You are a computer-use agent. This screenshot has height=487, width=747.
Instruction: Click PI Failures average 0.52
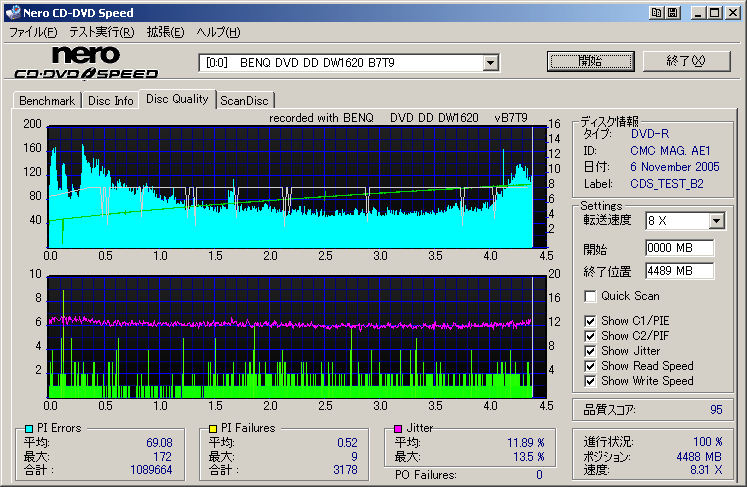(347, 443)
